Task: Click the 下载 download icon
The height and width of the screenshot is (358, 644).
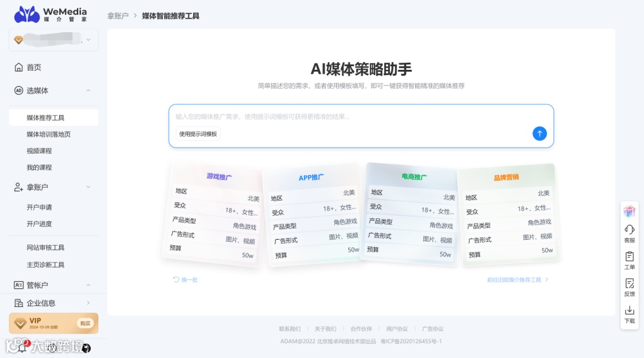Action: coord(629,310)
